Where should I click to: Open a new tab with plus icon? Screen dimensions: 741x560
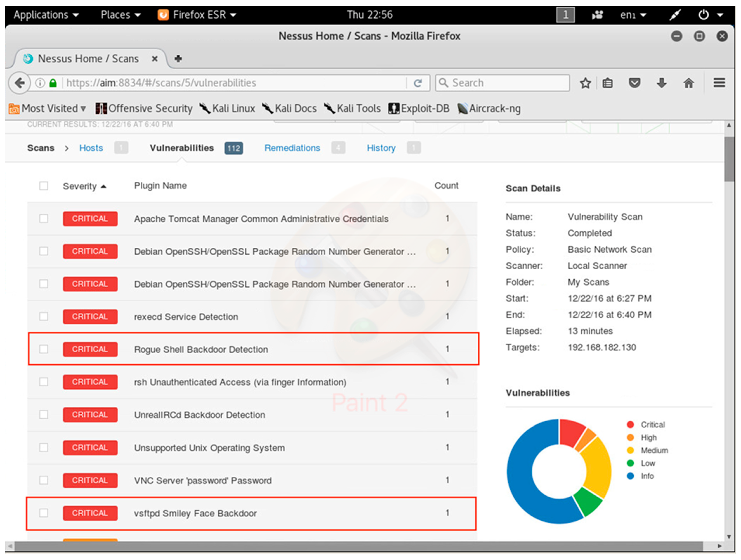click(x=178, y=59)
